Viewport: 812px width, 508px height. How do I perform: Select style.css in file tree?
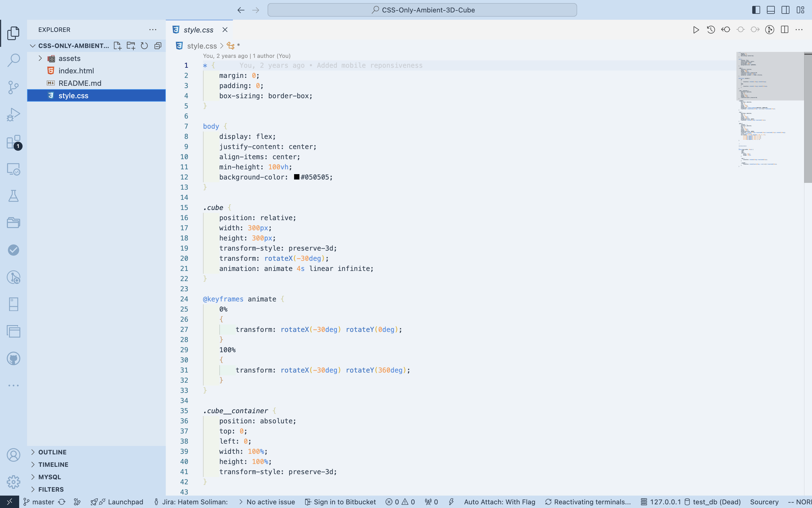[96, 96]
